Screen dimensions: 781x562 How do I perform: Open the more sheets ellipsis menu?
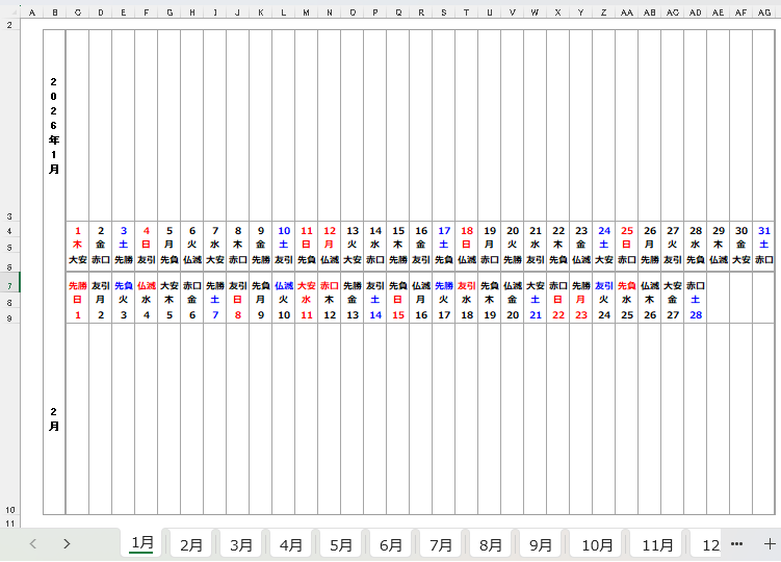pos(737,544)
